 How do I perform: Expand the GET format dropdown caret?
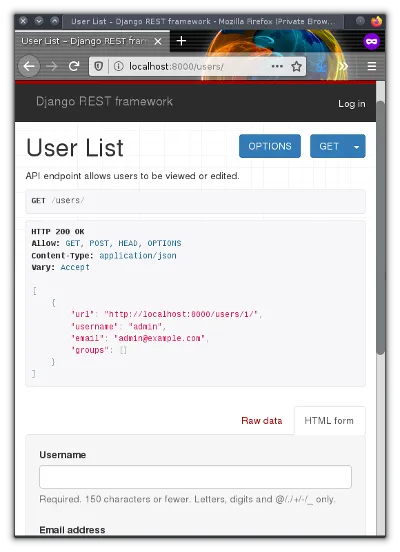(357, 146)
